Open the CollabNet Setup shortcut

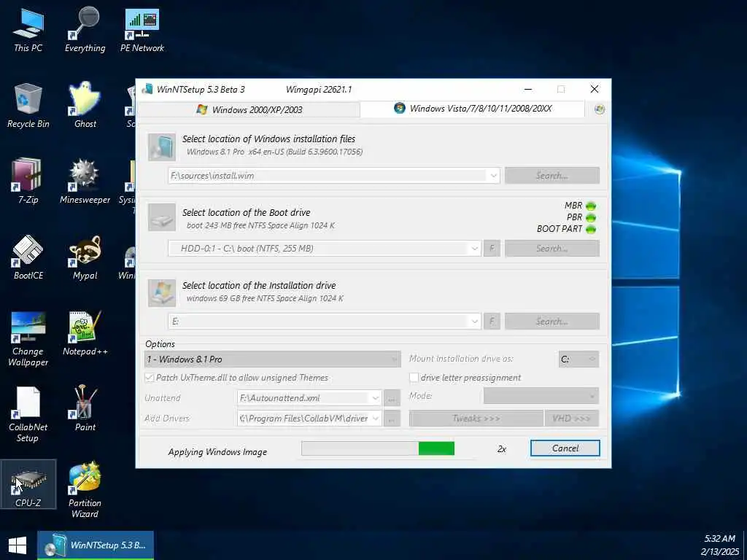pos(28,414)
